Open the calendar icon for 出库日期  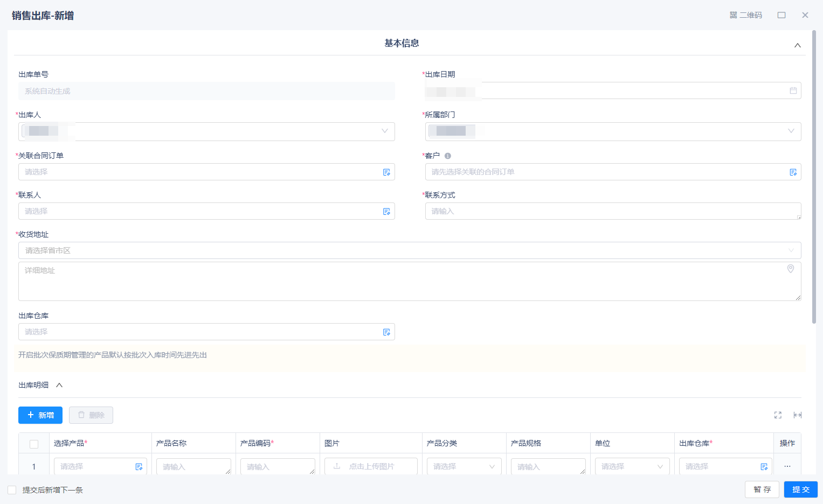[793, 90]
